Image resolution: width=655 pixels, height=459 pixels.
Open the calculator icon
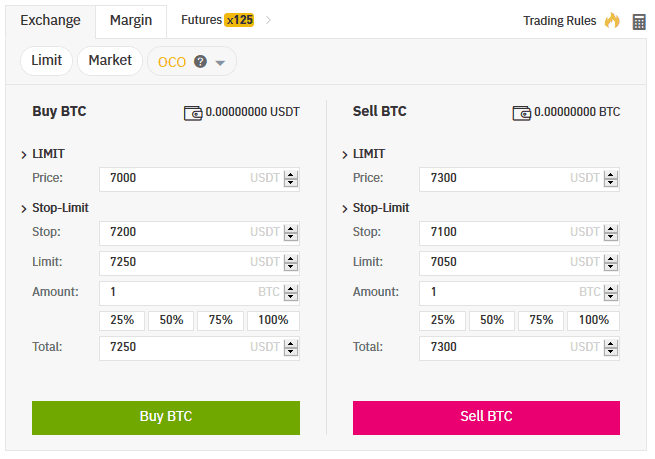(639, 21)
